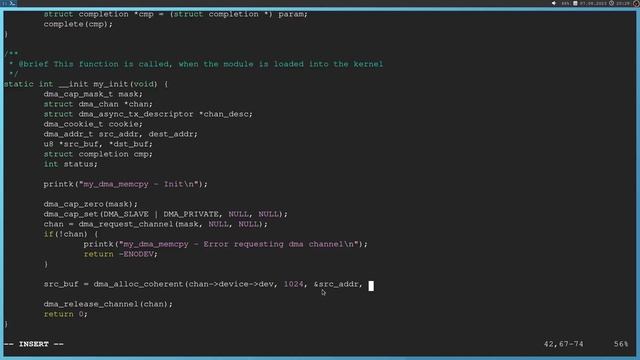The width and height of the screenshot is (640, 360).
Task: Click 'static int __init my_init(void)' line
Action: [x=86, y=84]
